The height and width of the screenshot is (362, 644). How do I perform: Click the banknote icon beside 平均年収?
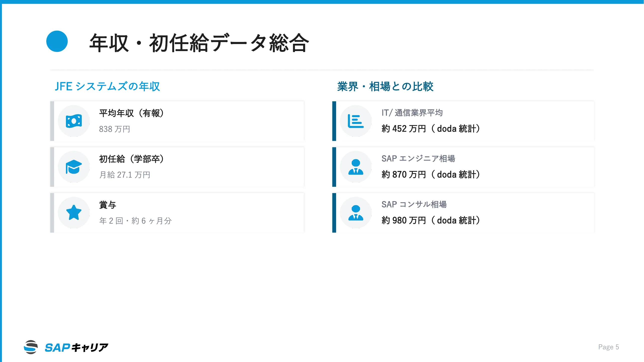pos(74,121)
